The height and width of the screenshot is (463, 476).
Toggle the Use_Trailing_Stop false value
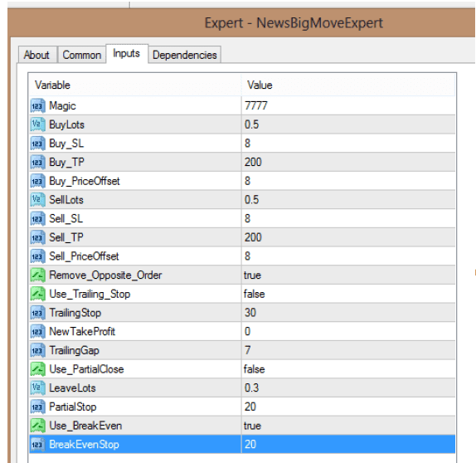click(348, 294)
